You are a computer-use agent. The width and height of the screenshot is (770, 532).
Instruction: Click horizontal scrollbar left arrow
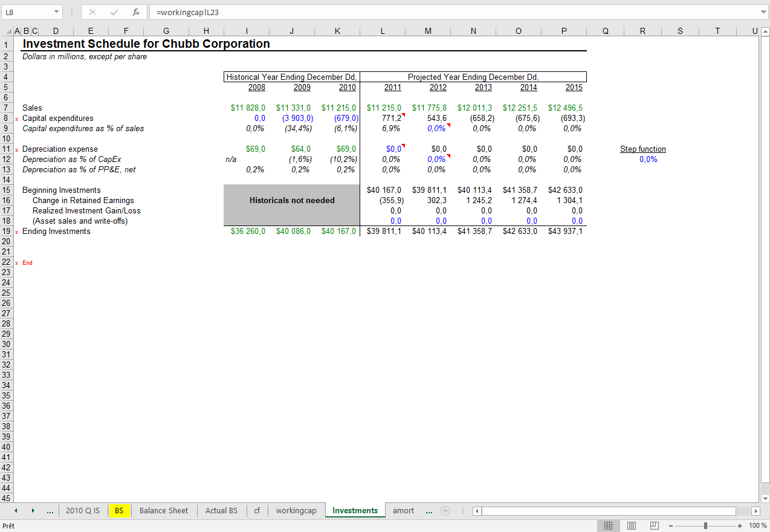click(x=477, y=511)
